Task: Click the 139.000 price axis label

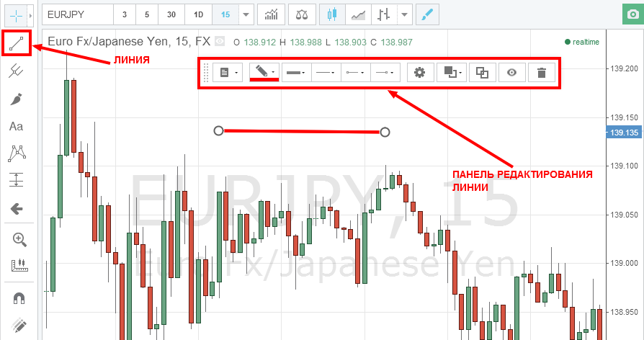Action: 625,263
